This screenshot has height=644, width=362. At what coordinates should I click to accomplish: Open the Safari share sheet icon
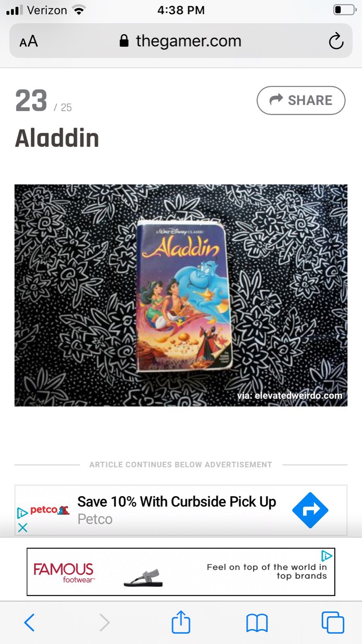(181, 622)
